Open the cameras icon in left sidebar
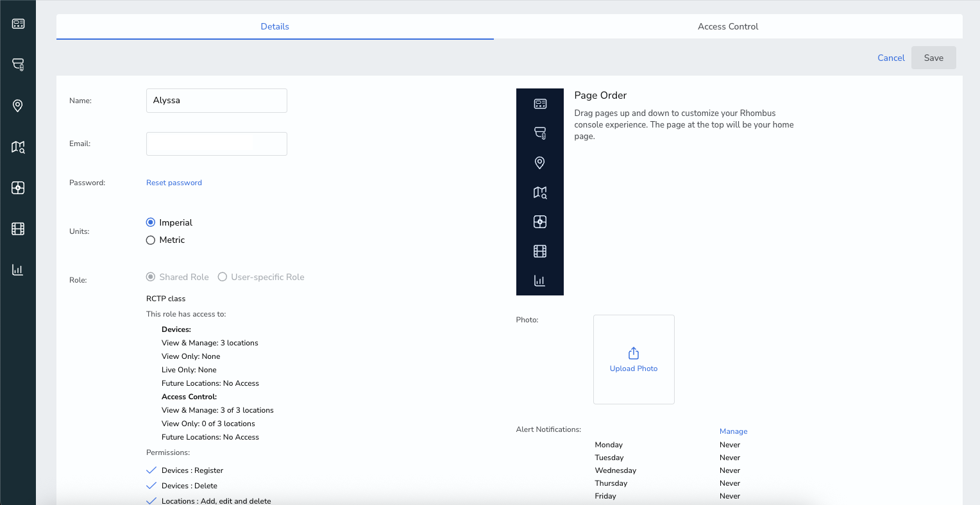Image resolution: width=980 pixels, height=505 pixels. click(18, 65)
